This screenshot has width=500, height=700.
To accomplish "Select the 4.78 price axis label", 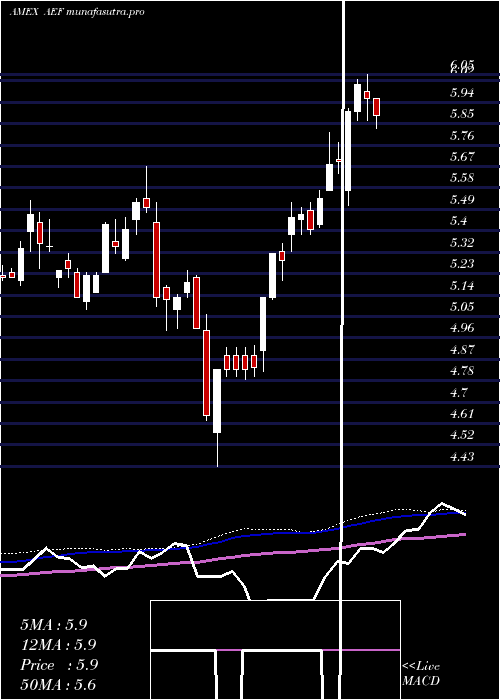I will pyautogui.click(x=462, y=371).
